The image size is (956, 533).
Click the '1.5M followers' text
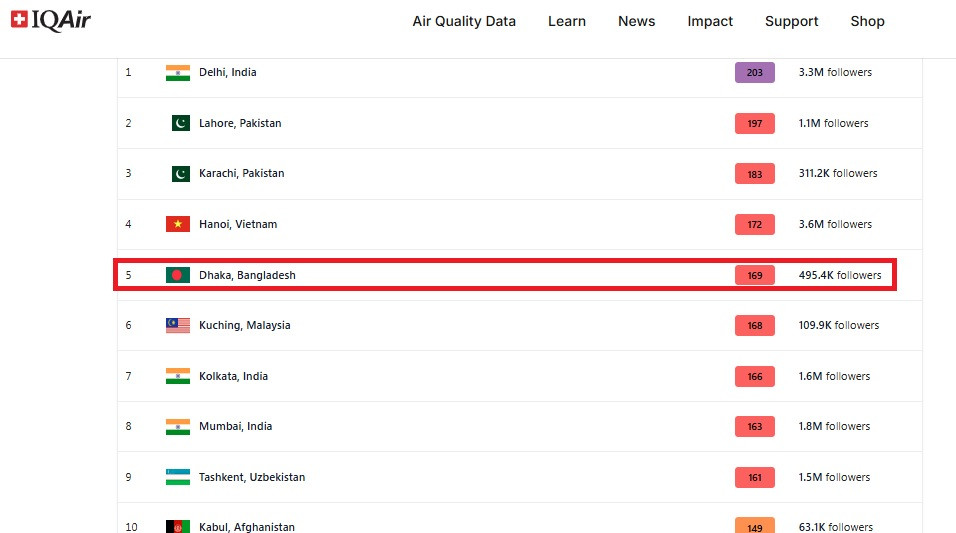pos(834,477)
